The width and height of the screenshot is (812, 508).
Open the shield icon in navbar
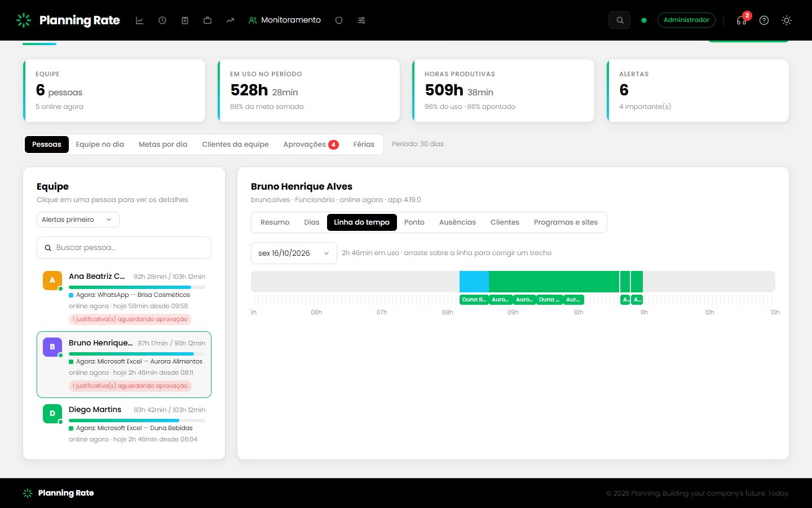[x=339, y=20]
